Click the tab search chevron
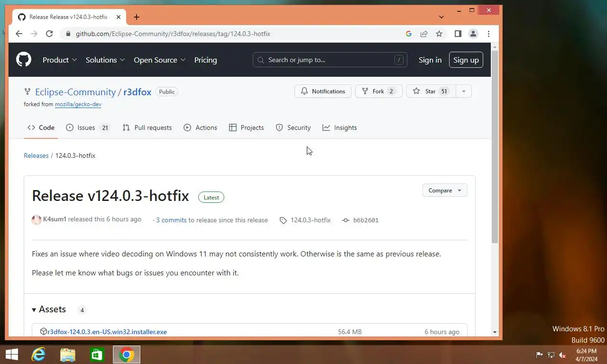 [441, 17]
